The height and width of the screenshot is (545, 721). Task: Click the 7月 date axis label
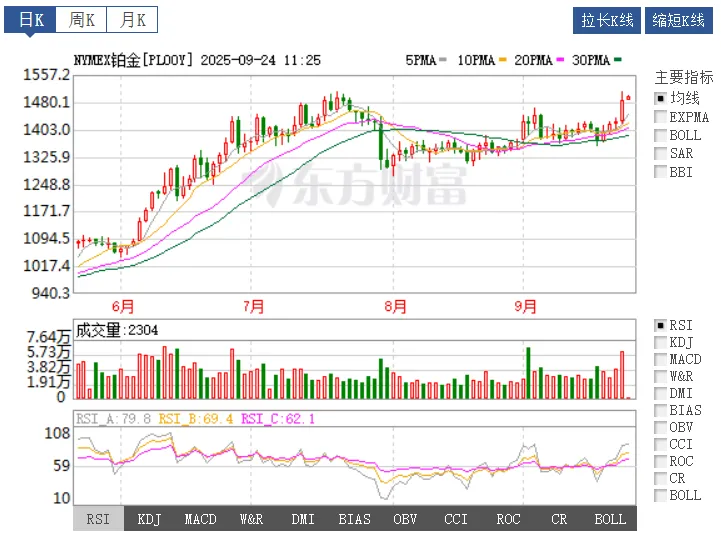point(253,306)
